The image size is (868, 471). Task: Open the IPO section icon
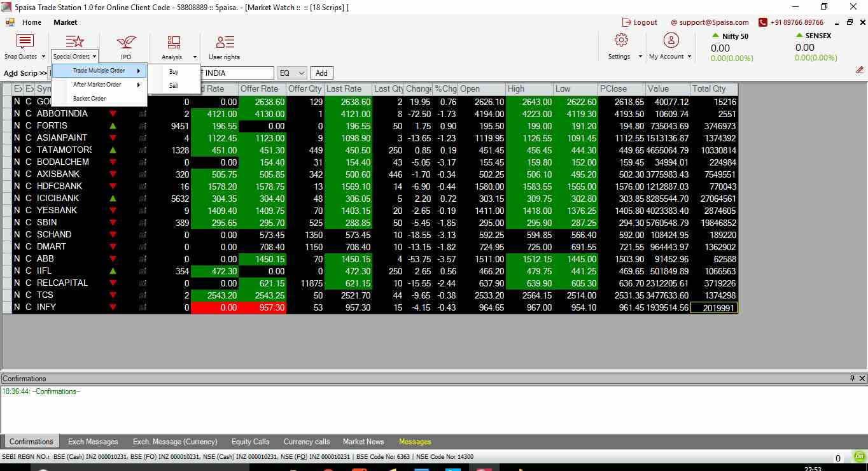point(126,43)
